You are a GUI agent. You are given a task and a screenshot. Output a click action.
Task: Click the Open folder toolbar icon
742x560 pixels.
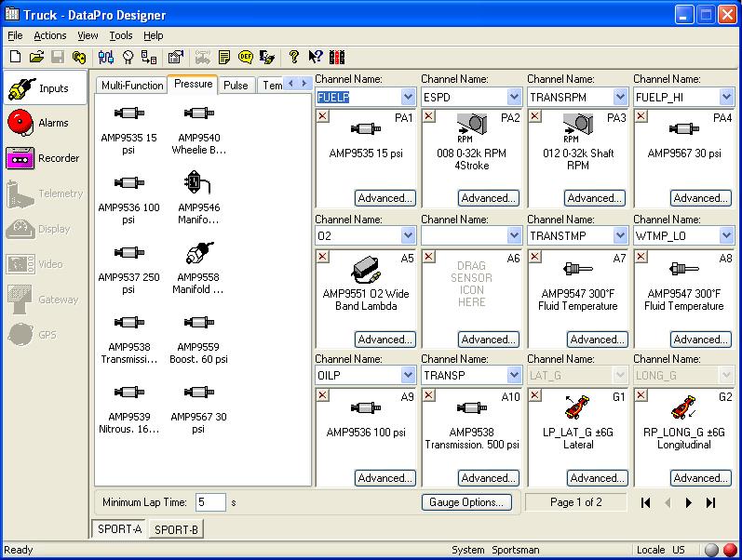[36, 57]
